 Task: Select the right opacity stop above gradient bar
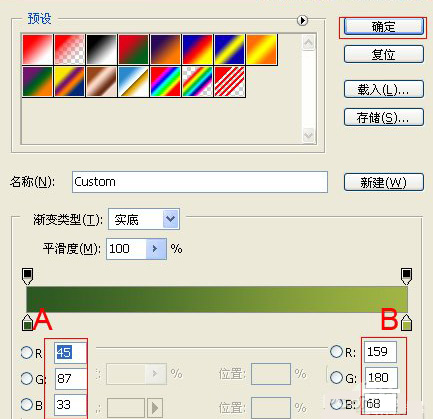pos(406,276)
